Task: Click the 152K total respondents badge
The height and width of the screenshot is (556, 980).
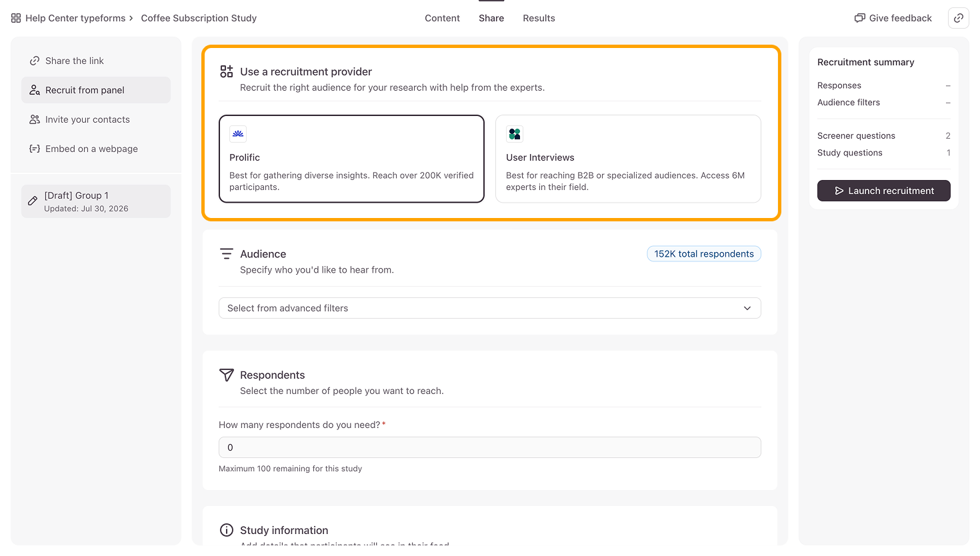Action: [704, 254]
